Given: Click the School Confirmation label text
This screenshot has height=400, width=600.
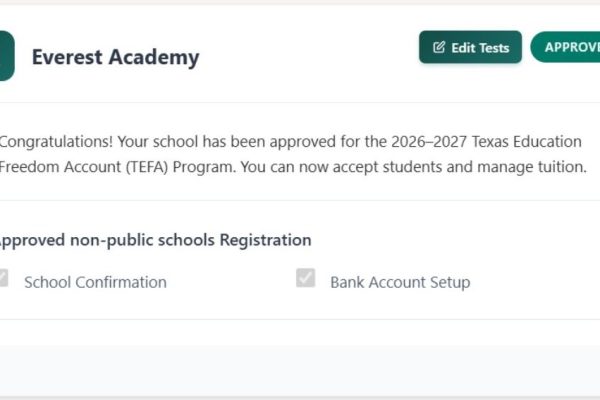Looking at the screenshot, I should (95, 282).
